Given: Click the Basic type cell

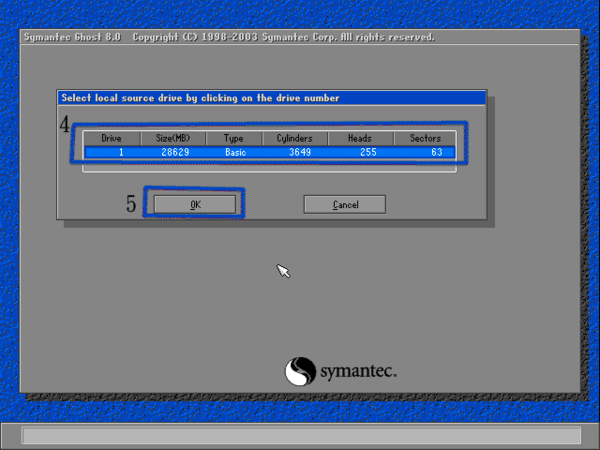Looking at the screenshot, I should [x=235, y=152].
